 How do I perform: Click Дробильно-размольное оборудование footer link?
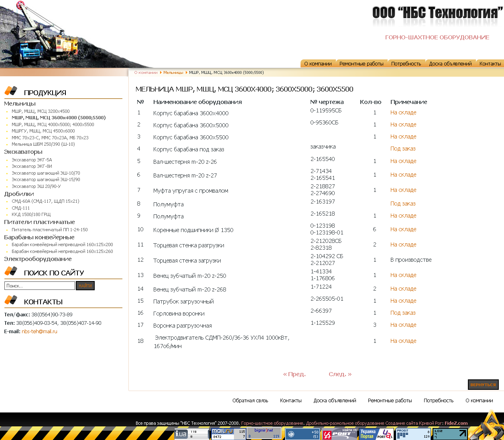coord(345,423)
